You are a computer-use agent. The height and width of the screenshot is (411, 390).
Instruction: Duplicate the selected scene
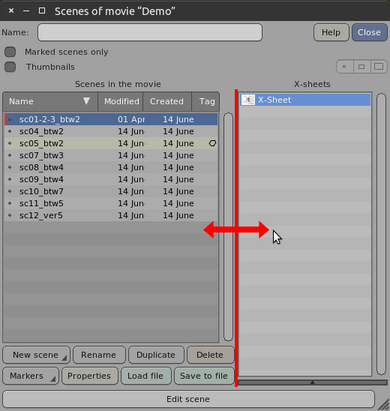click(x=156, y=355)
